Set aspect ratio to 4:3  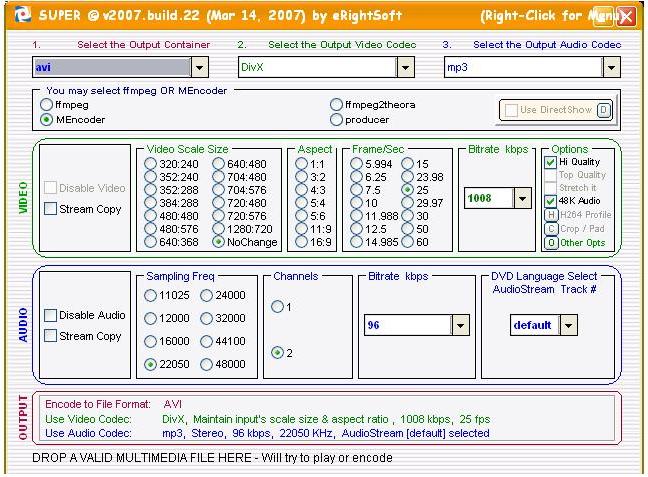coord(302,190)
